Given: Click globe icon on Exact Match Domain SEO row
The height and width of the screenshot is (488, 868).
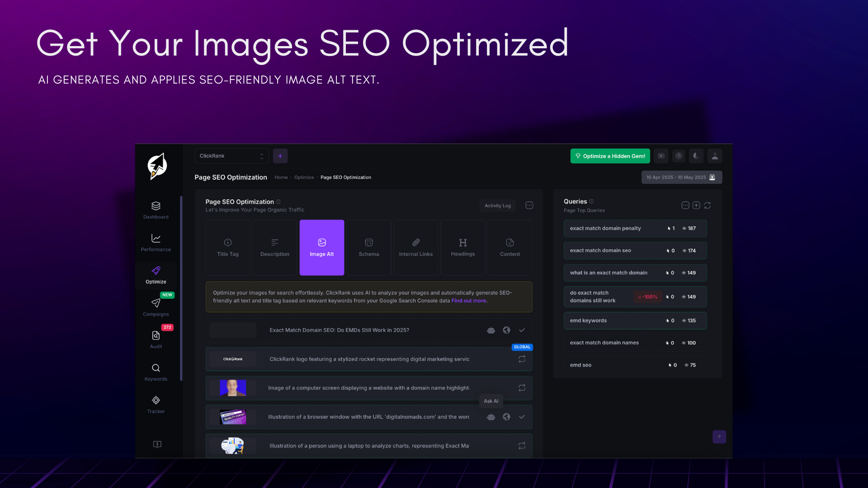Looking at the screenshot, I should pyautogui.click(x=506, y=330).
